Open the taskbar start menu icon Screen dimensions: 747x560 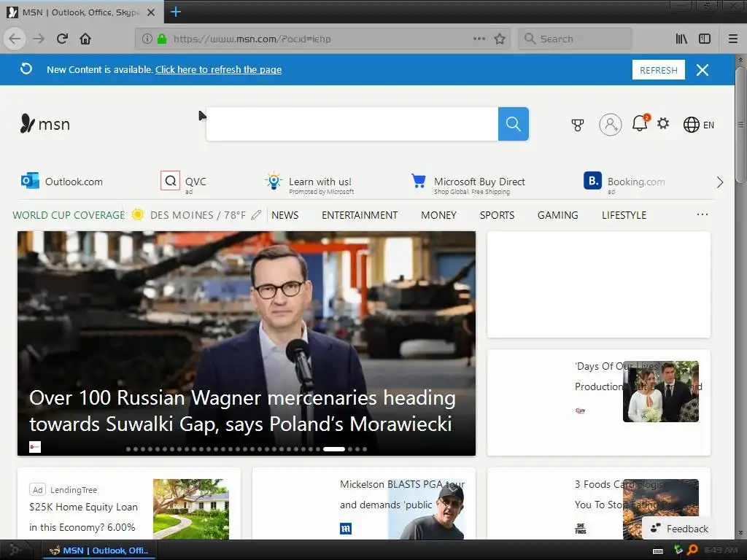tap(15, 550)
